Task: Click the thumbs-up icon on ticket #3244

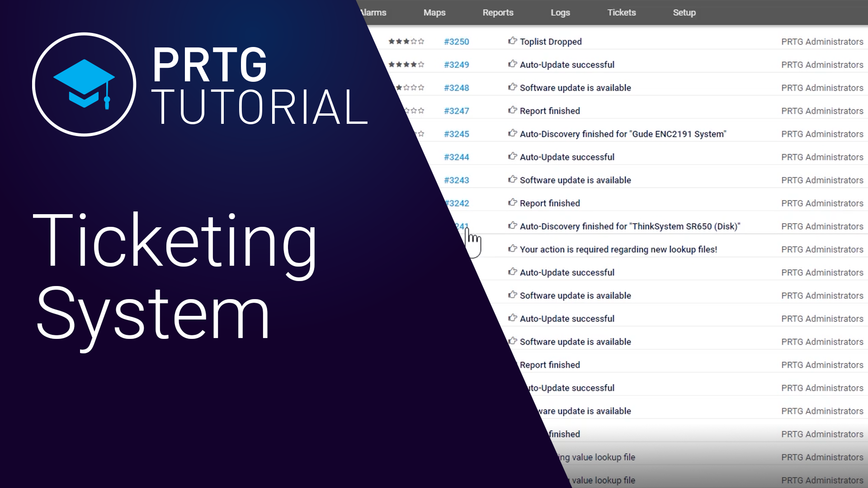Action: 513,157
